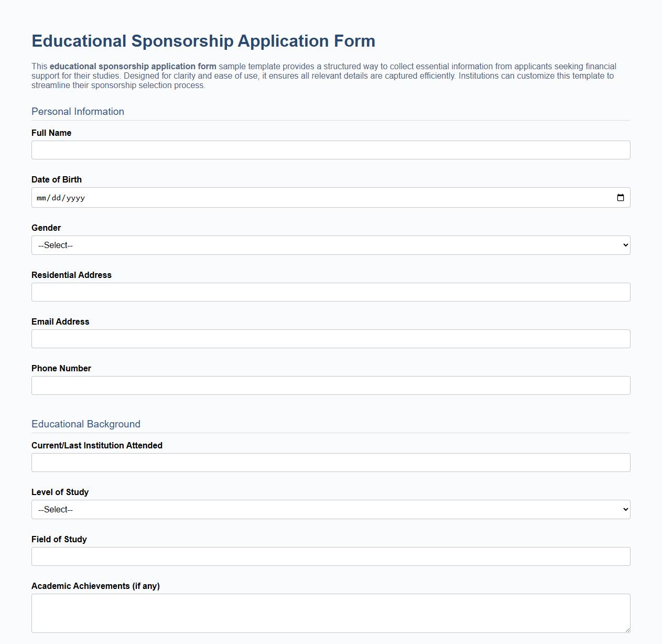Click the bolded educational sponsorship application form text
This screenshot has height=644, width=662.
click(132, 66)
